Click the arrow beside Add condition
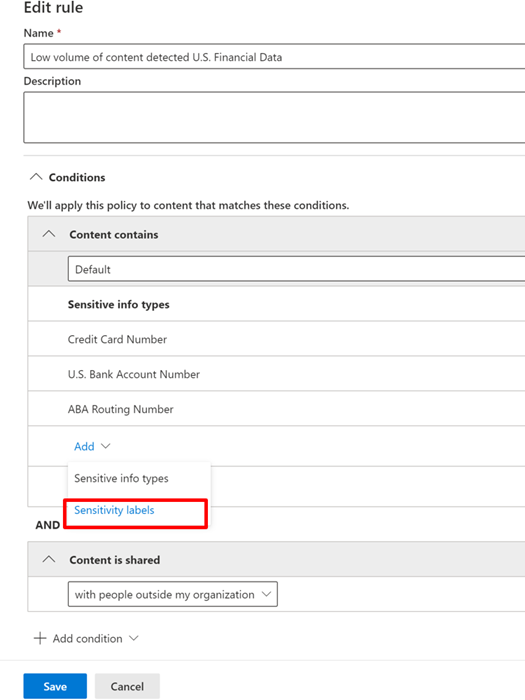This screenshot has width=525, height=700. pyautogui.click(x=133, y=638)
